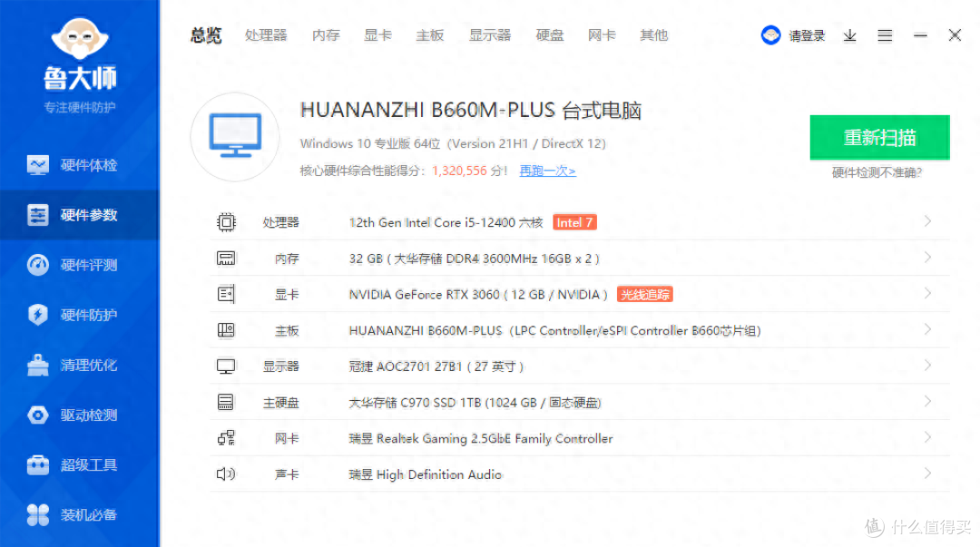Screen dimensions: 980x547
Task: Expand the 主板 row chevron
Action: [x=927, y=329]
